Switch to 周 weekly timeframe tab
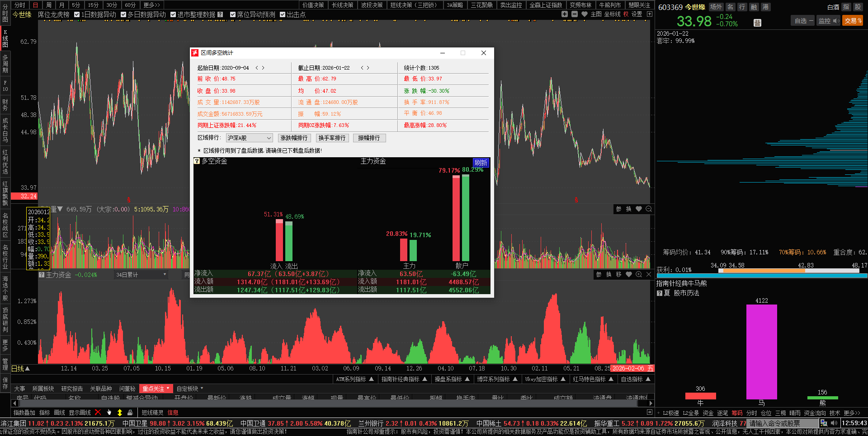The image size is (868, 436). pyautogui.click(x=49, y=5)
